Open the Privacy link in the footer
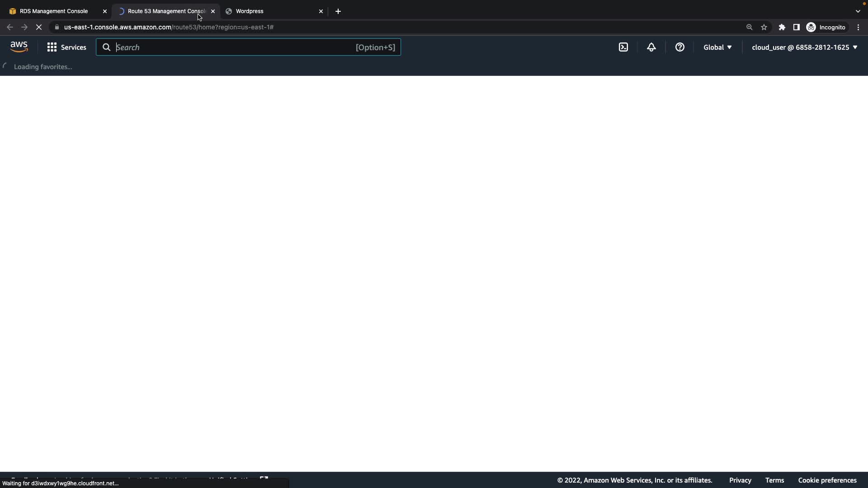This screenshot has width=868, height=488. coord(740,480)
